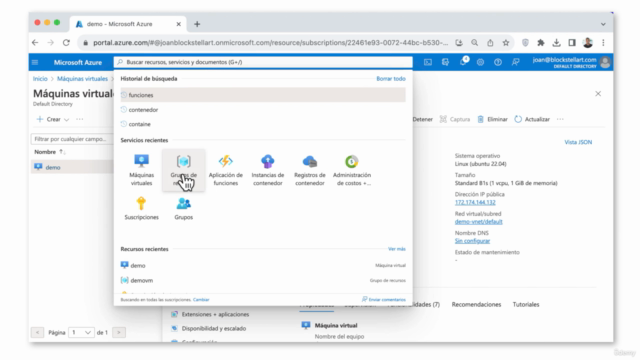
Task: Open Chrome extensions puzzle icon
Action: click(541, 42)
